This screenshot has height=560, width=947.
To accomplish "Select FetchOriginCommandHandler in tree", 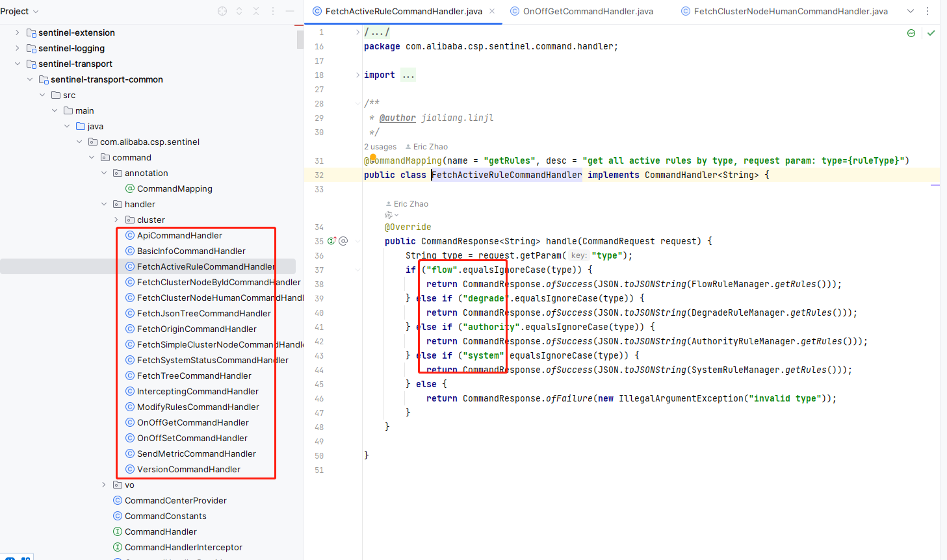I will [197, 329].
